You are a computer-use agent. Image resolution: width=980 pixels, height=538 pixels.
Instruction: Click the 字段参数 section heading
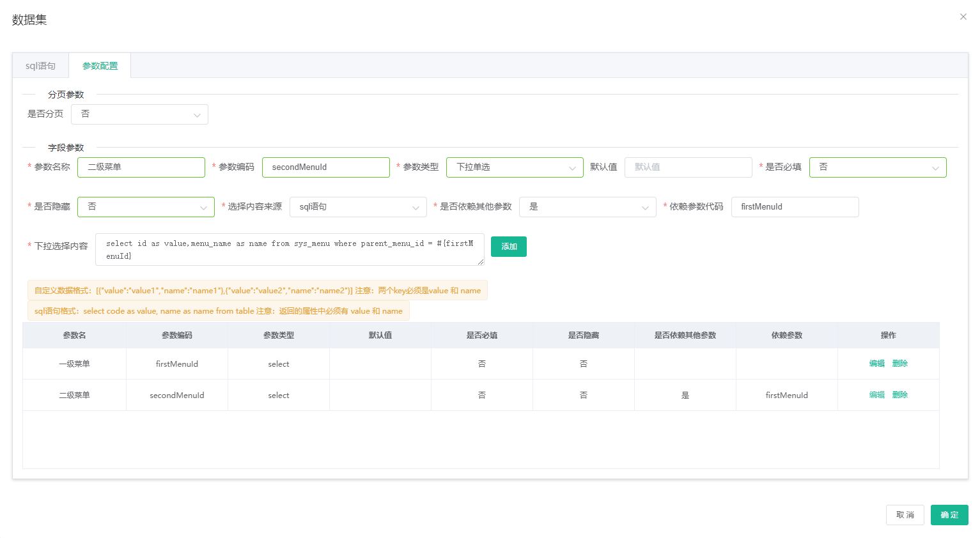tap(66, 148)
